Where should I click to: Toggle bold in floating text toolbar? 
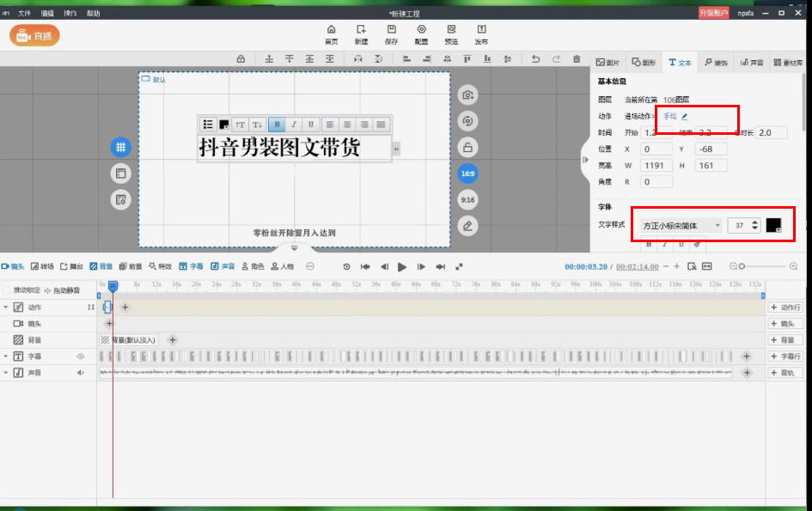[277, 125]
